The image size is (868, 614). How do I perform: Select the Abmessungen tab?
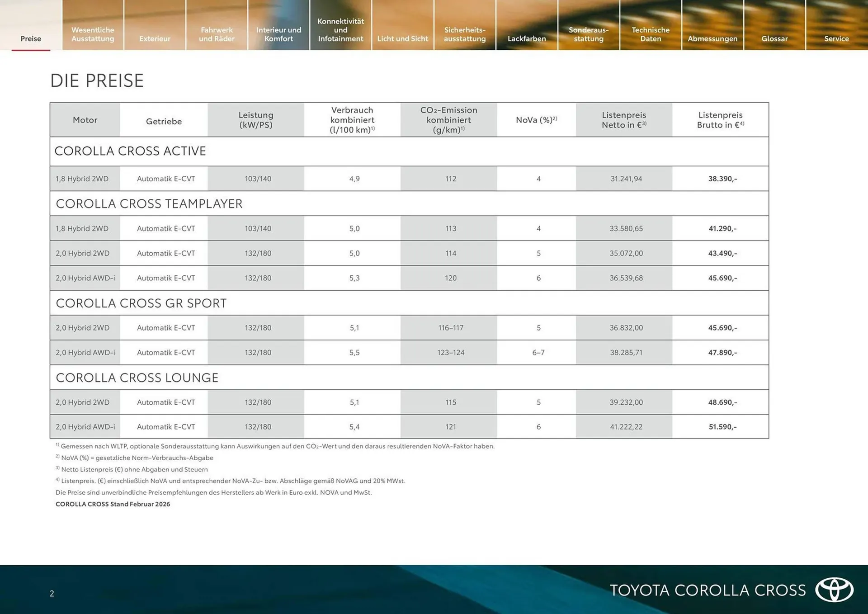click(x=712, y=38)
